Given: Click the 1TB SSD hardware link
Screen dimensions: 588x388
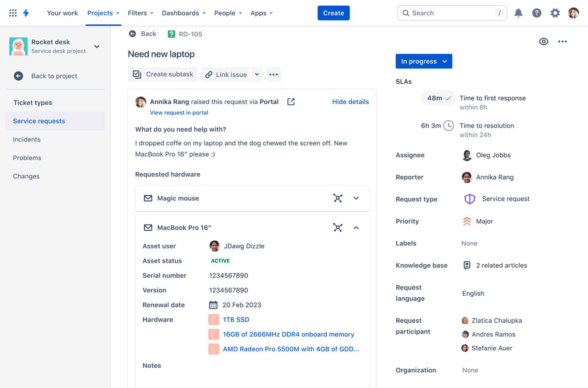Looking at the screenshot, I should click(x=235, y=319).
